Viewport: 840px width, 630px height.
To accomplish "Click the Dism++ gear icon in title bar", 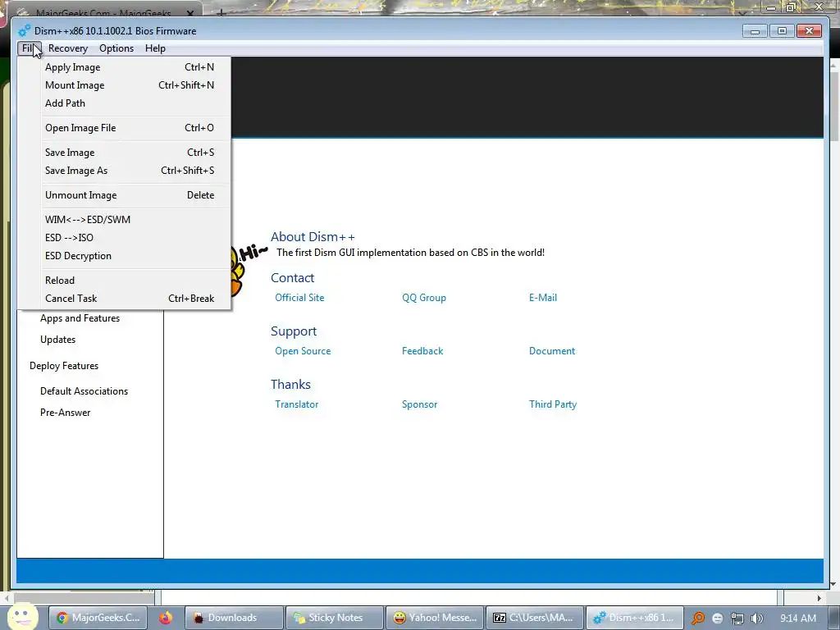I will click(25, 30).
